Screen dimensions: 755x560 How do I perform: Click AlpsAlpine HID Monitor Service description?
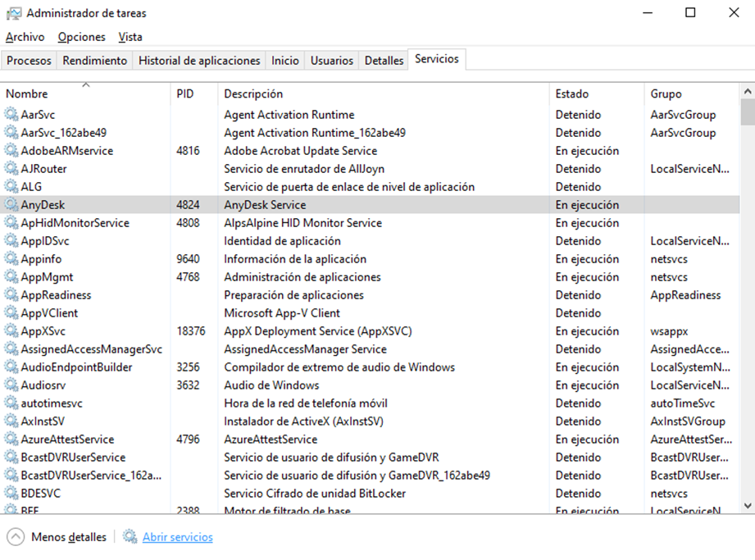[302, 222]
